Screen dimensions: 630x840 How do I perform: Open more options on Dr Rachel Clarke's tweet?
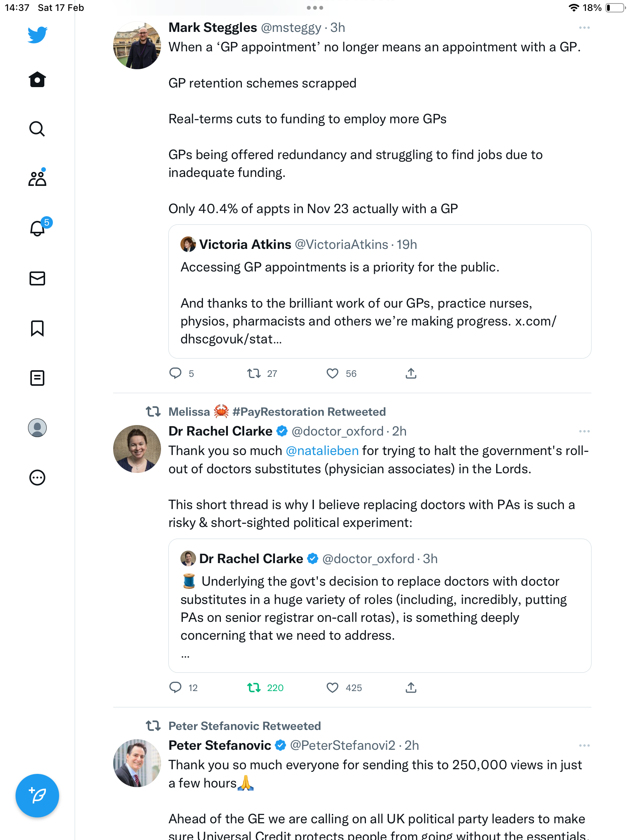584,432
